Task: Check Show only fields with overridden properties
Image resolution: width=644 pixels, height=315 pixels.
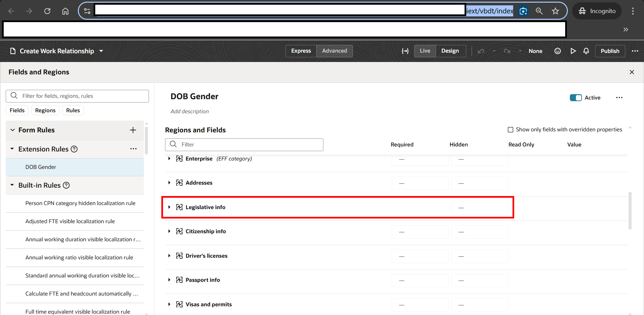Action: 511,129
